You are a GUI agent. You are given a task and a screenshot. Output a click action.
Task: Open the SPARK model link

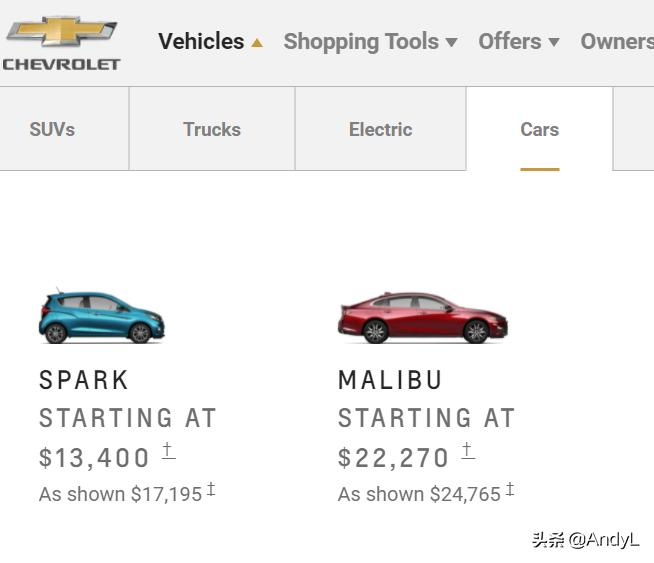[84, 380]
